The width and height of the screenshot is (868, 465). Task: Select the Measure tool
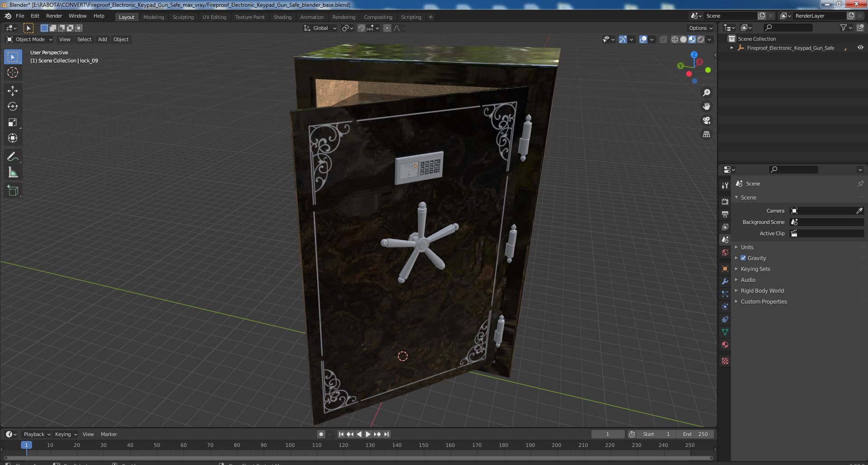pos(13,173)
